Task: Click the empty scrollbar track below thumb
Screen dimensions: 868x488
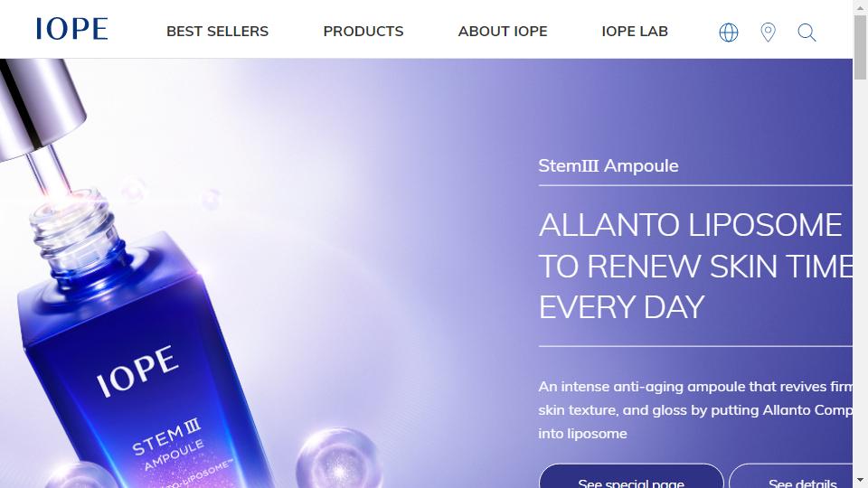Action: coord(860,277)
